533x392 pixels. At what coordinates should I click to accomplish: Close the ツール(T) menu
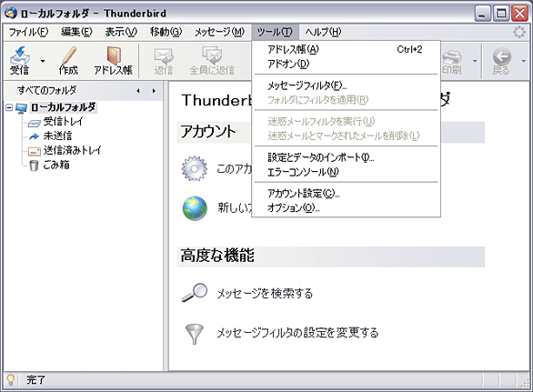click(x=275, y=32)
